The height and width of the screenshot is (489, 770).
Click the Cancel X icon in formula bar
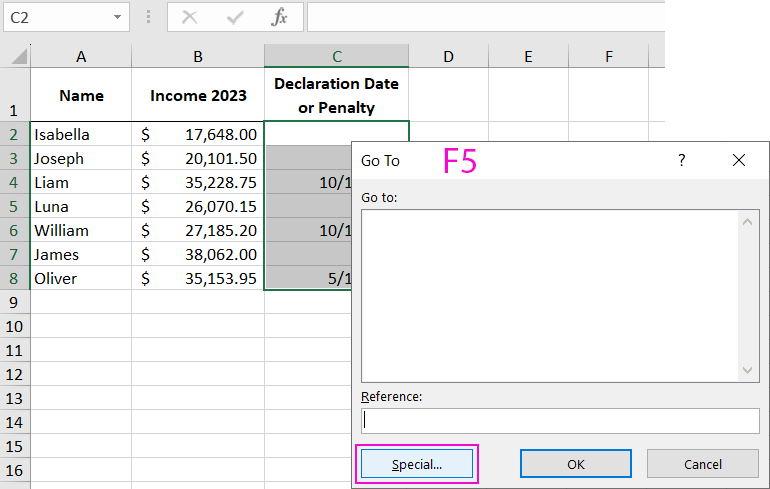coord(190,17)
